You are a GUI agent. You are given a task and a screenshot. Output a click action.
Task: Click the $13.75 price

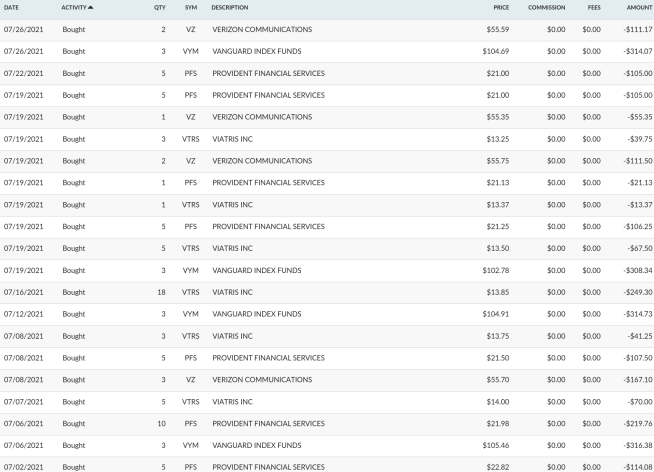pyautogui.click(x=498, y=336)
